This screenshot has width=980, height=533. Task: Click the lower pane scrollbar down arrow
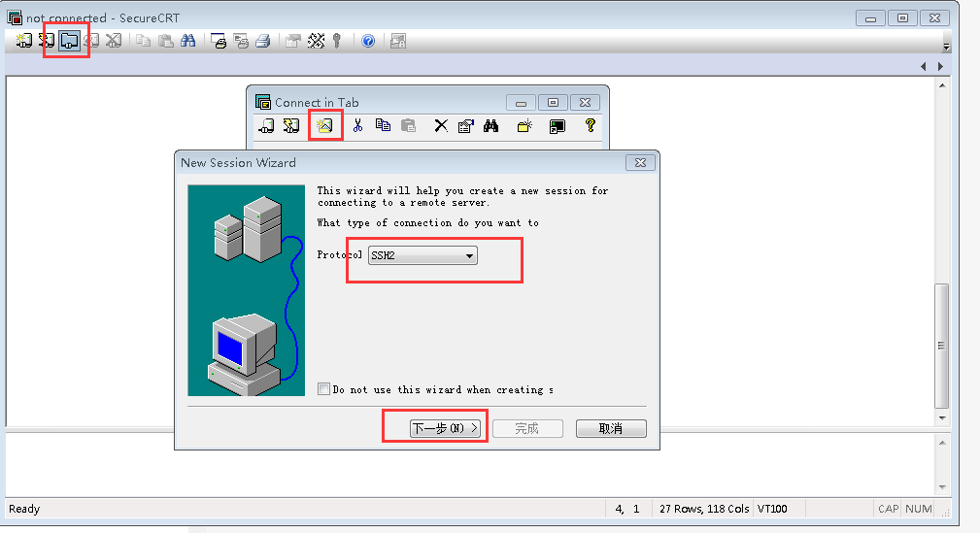click(x=942, y=487)
